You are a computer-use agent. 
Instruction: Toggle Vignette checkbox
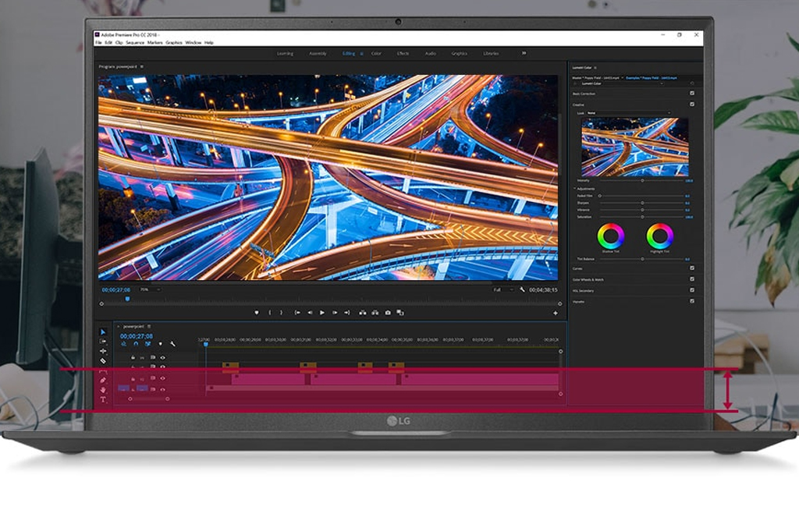coord(692,301)
